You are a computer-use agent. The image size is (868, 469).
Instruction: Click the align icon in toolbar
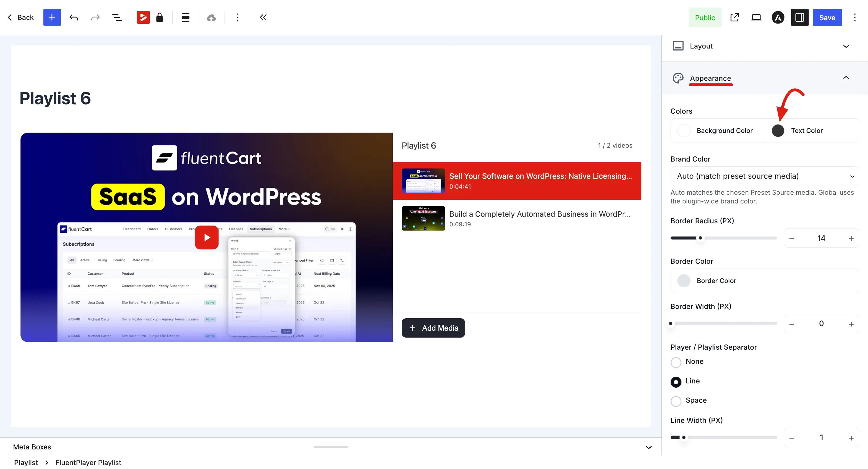(x=185, y=17)
